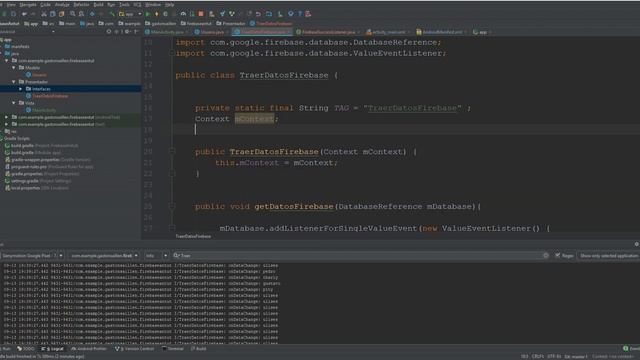
Task: Open Logcat panel settings gear icon
Action: (636, 244)
